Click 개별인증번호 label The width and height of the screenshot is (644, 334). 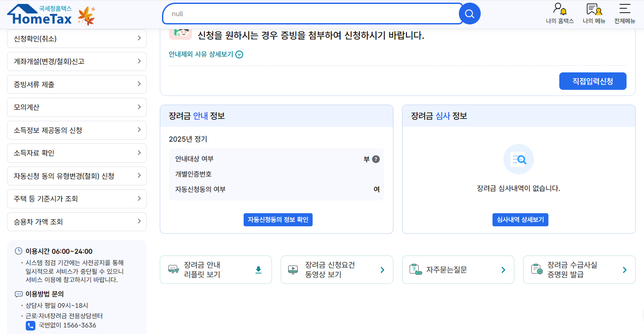coord(193,174)
